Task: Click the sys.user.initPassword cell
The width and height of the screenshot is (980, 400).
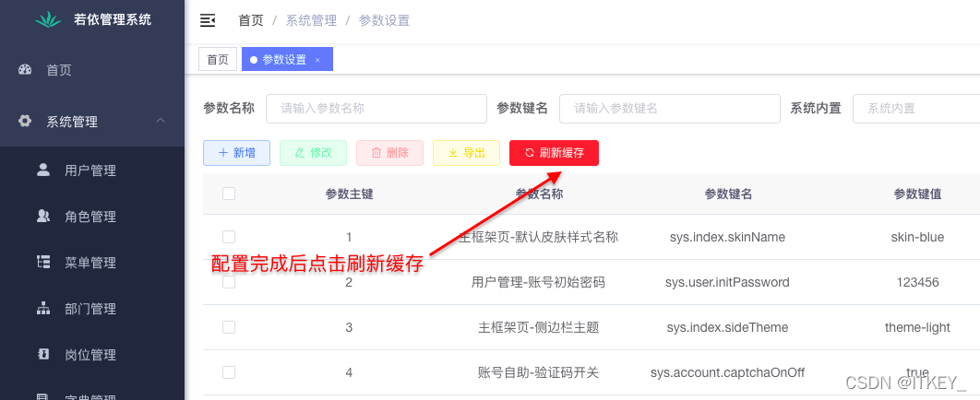Action: coord(727,282)
